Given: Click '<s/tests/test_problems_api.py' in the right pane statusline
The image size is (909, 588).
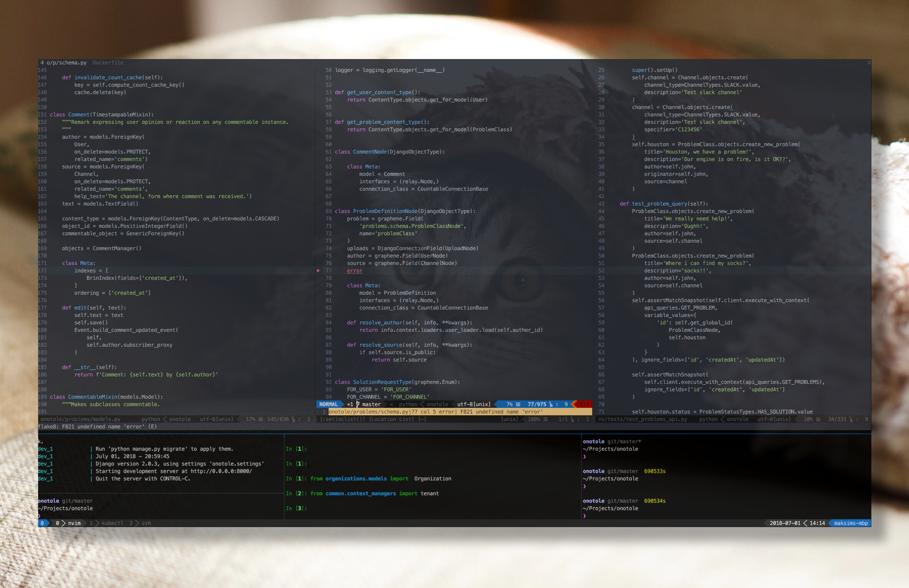Looking at the screenshot, I should (643, 419).
